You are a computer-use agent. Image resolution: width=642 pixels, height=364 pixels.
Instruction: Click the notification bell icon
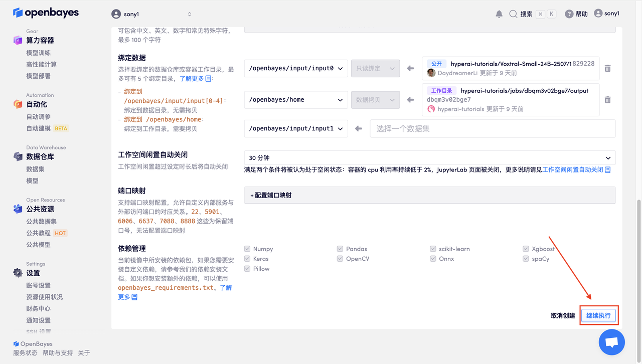pyautogui.click(x=499, y=14)
